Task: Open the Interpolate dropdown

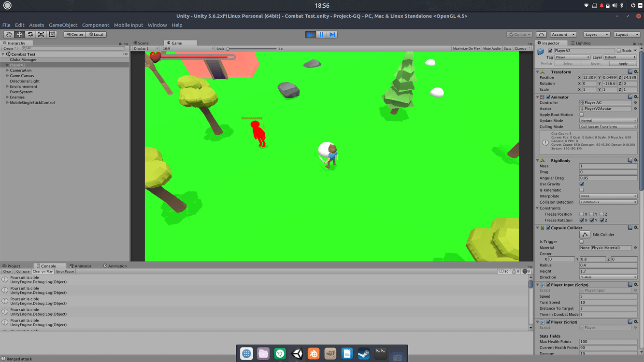Action: point(608,196)
